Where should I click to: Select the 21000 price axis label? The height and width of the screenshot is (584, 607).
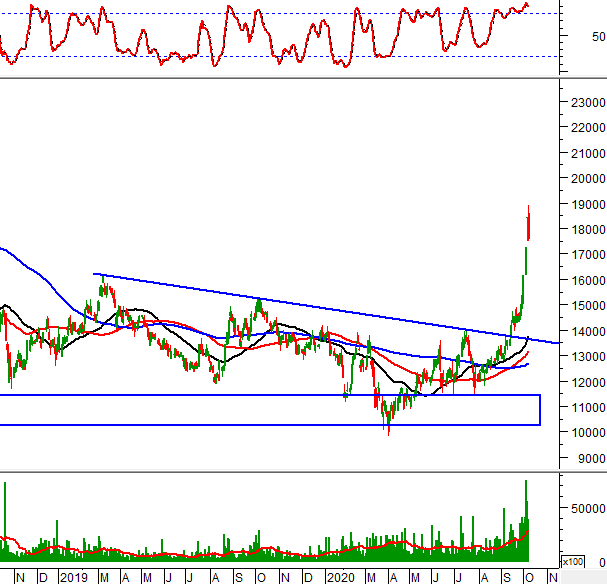point(588,154)
